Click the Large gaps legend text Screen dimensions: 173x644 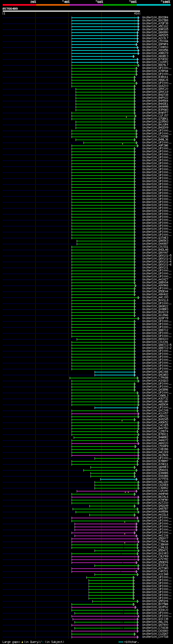pyautogui.click(x=33, y=642)
